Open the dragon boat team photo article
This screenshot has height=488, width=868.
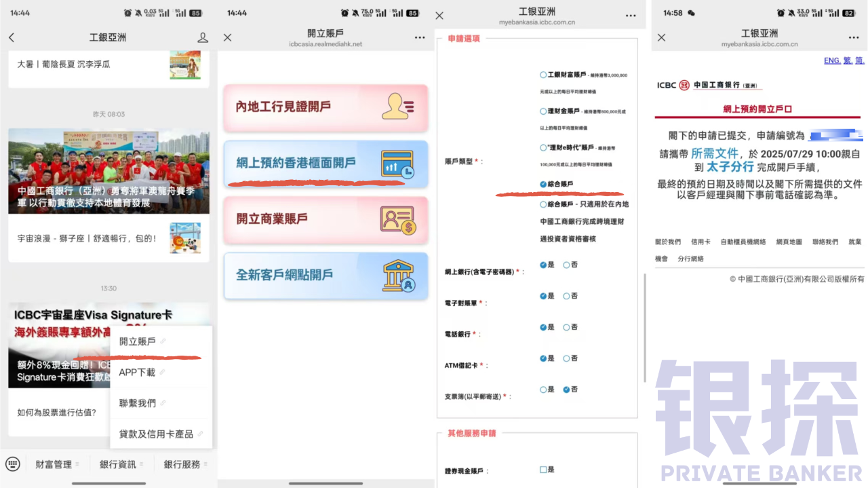108,172
